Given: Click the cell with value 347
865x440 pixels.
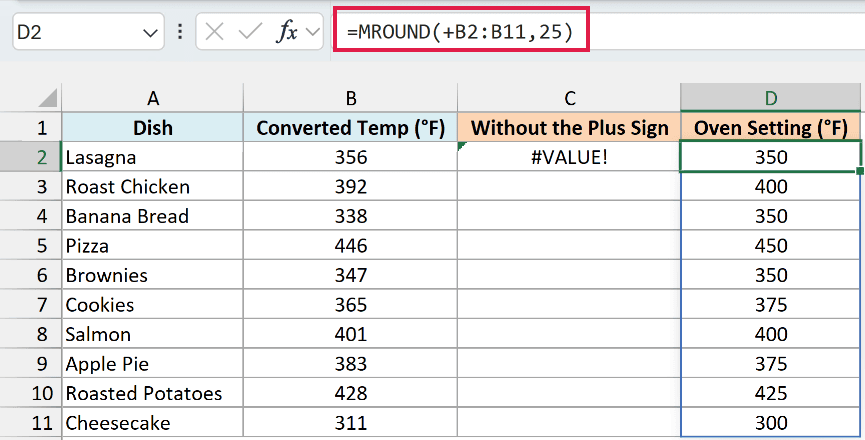Looking at the screenshot, I should pos(350,275).
